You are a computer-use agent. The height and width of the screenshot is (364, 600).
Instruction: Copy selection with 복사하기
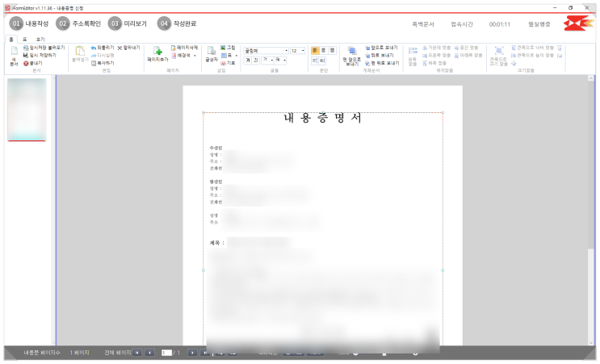(103, 63)
